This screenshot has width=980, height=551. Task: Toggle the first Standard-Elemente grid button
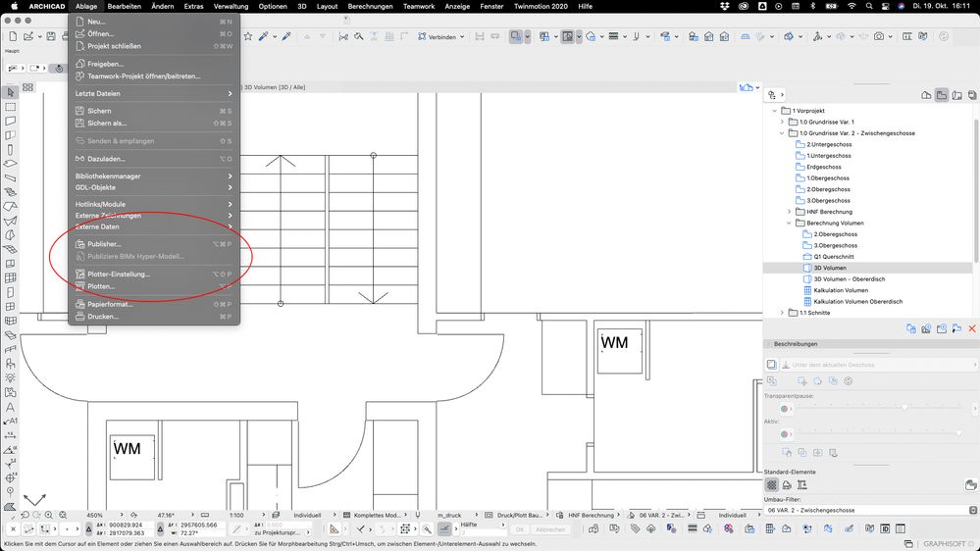pos(772,484)
